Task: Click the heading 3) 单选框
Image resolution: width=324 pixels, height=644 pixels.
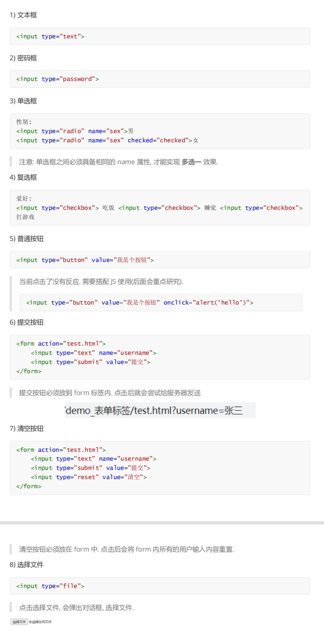Action: [x=23, y=101]
